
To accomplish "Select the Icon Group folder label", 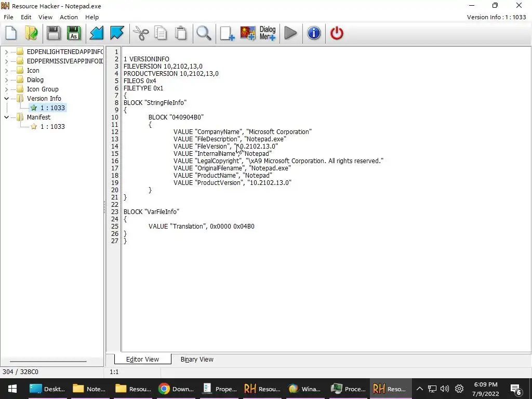I will tap(43, 89).
